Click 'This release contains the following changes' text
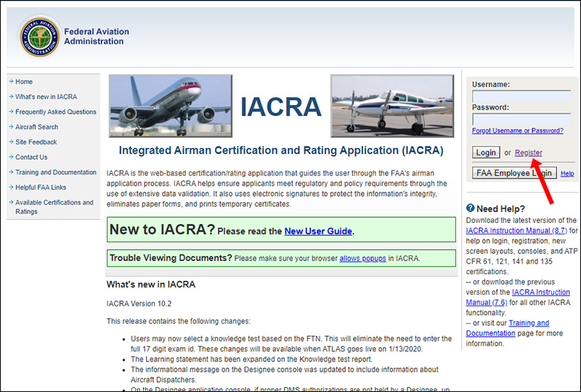This screenshot has height=392, width=581. [178, 322]
